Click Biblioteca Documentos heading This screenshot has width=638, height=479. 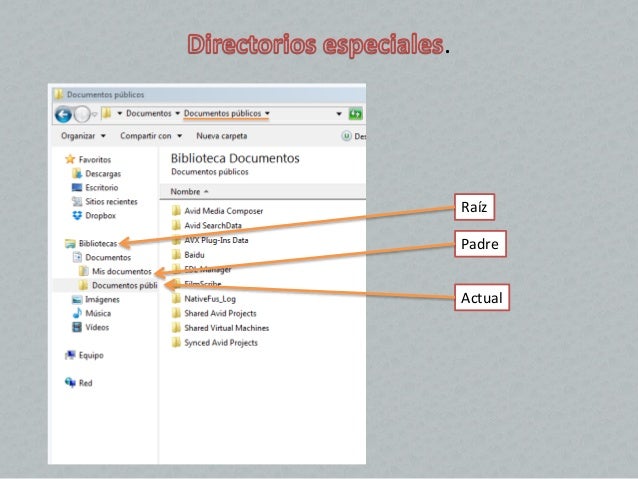pyautogui.click(x=235, y=158)
